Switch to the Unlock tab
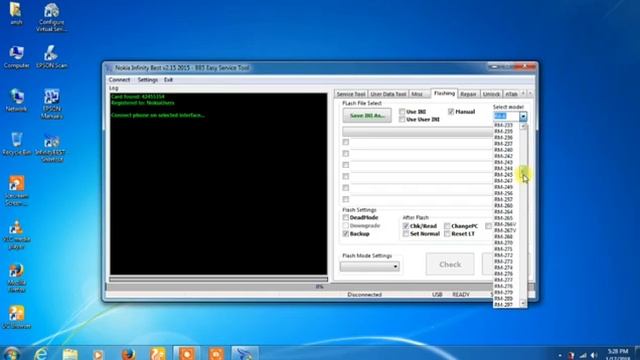This screenshot has width=640, height=360. click(491, 94)
